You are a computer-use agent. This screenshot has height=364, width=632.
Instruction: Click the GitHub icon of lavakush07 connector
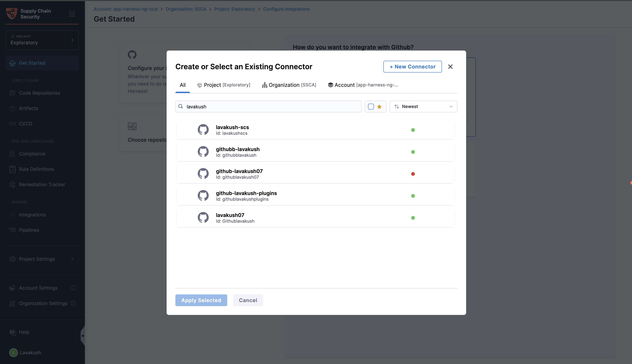click(x=203, y=218)
